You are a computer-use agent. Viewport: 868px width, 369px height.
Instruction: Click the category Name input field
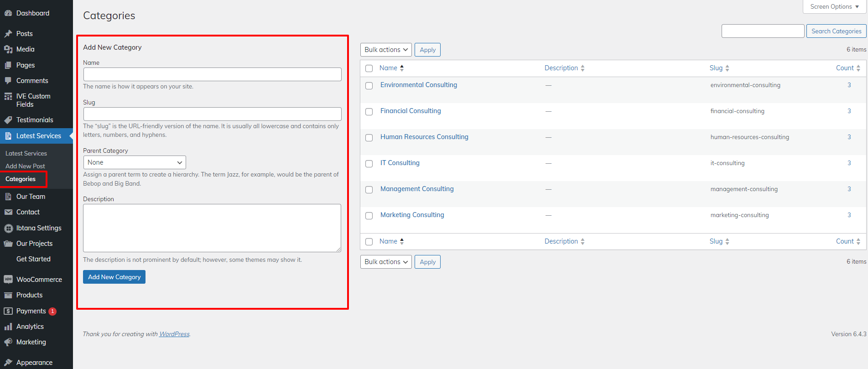(212, 74)
